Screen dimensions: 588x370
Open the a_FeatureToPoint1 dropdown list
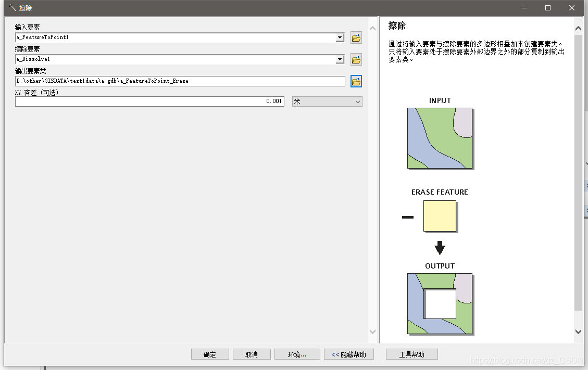click(x=340, y=37)
